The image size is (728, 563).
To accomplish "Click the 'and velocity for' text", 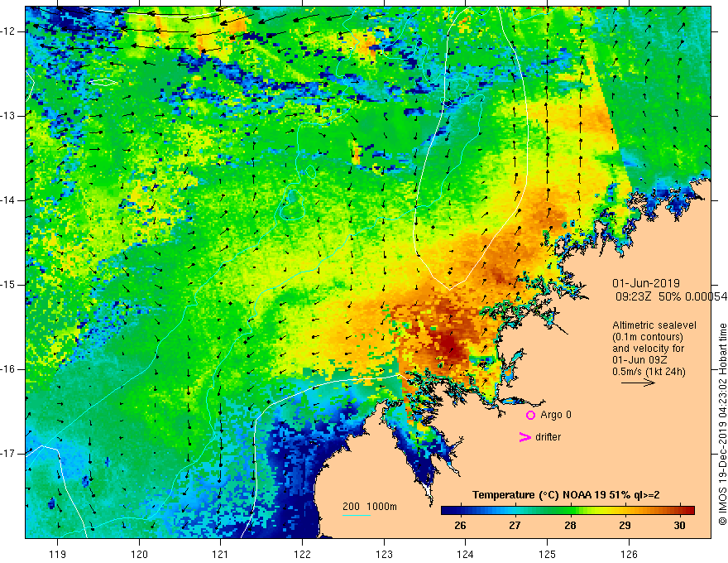I will pos(648,349).
